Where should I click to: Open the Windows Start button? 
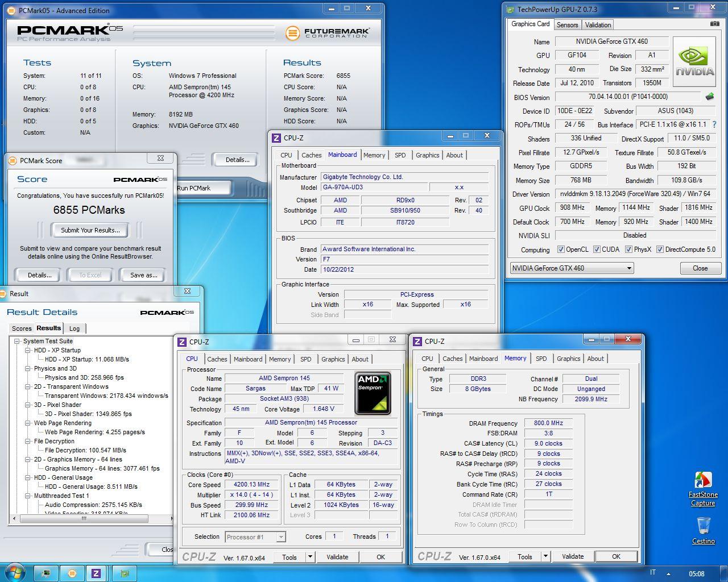tap(15, 572)
